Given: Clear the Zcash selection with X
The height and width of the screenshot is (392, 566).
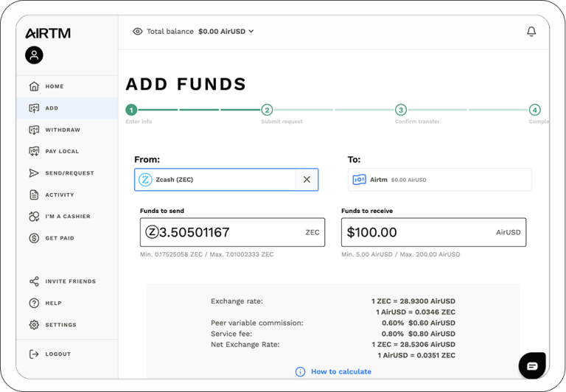Looking at the screenshot, I should 307,179.
